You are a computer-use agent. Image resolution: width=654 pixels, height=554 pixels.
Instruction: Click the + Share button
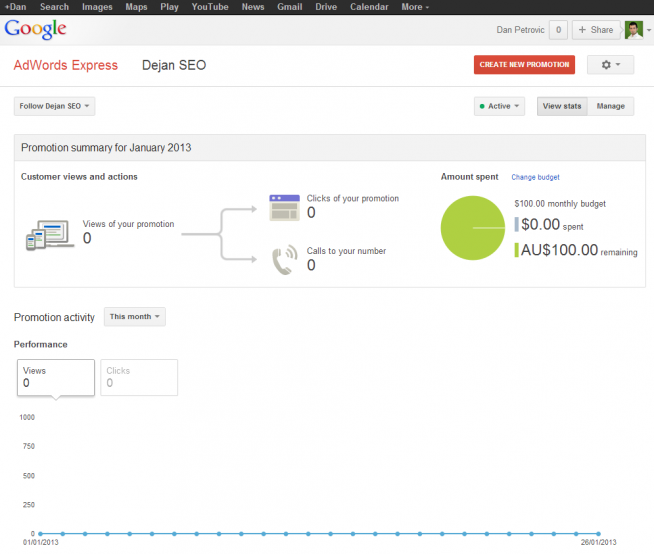pyautogui.click(x=595, y=30)
